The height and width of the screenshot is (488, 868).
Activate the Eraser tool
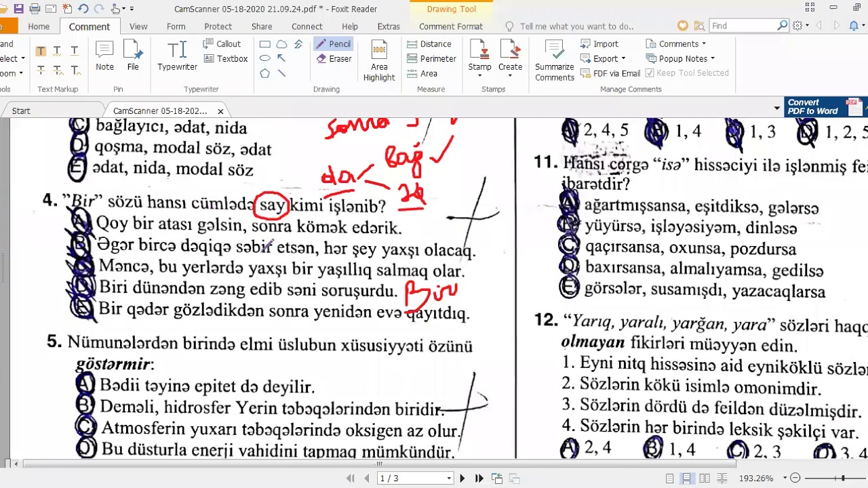click(334, 59)
